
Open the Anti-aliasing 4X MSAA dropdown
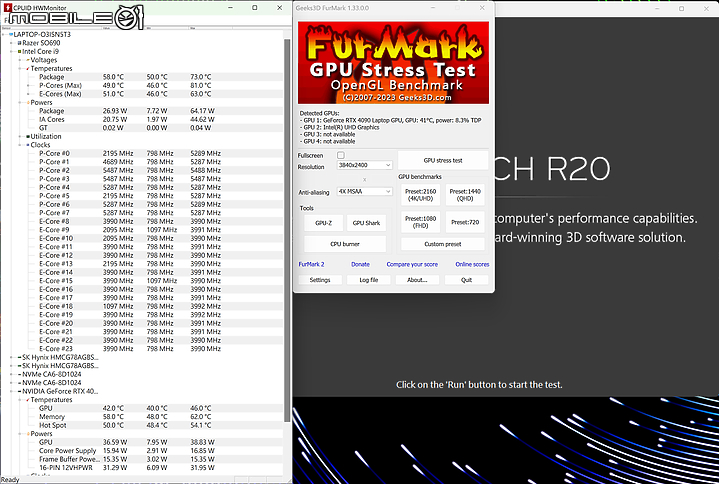pos(365,192)
